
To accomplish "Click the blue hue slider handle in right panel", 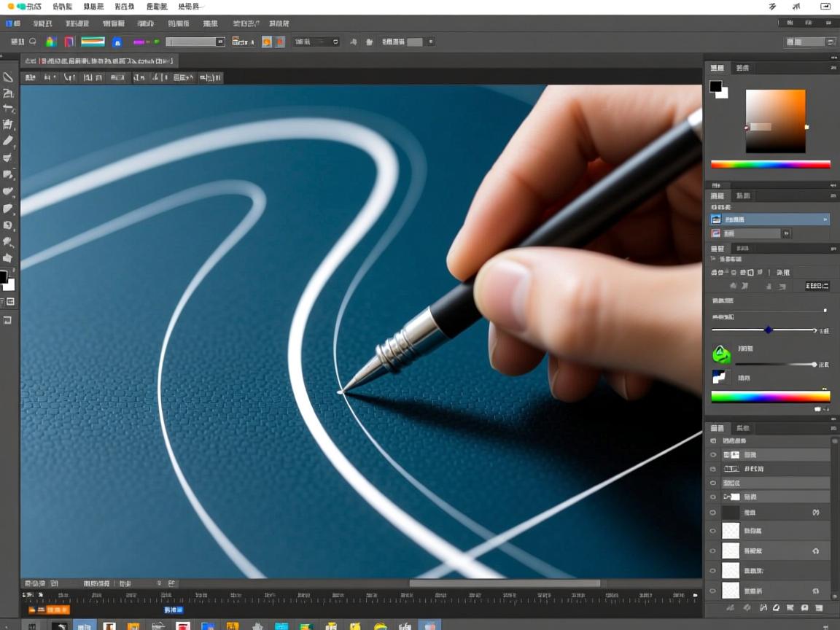I will [768, 330].
